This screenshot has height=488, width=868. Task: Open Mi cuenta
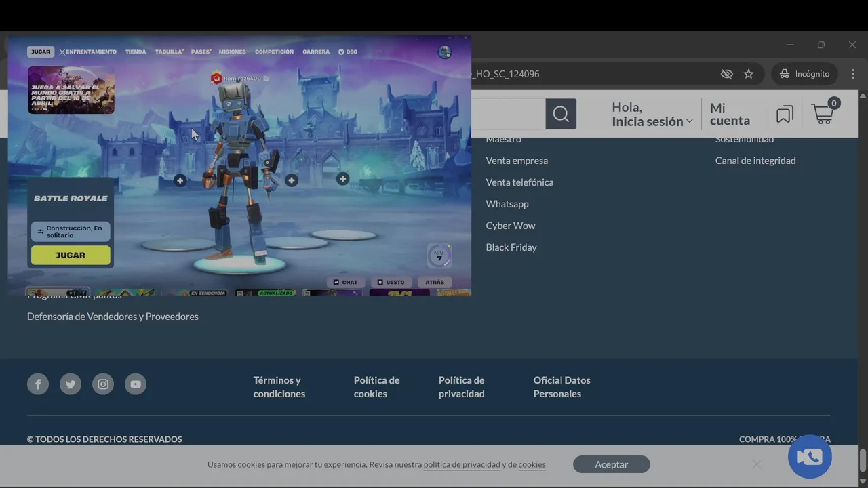coord(730,115)
